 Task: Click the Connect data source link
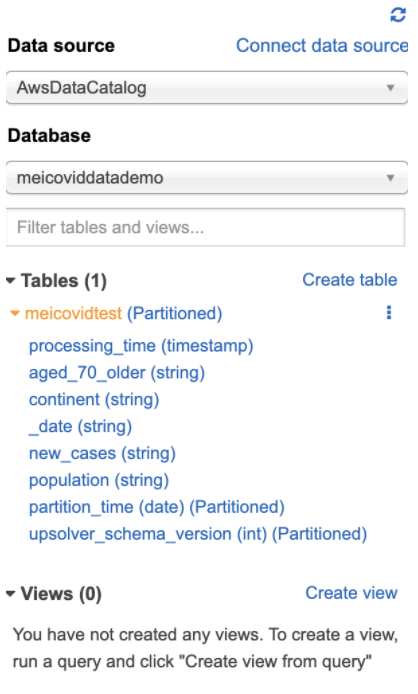[322, 46]
